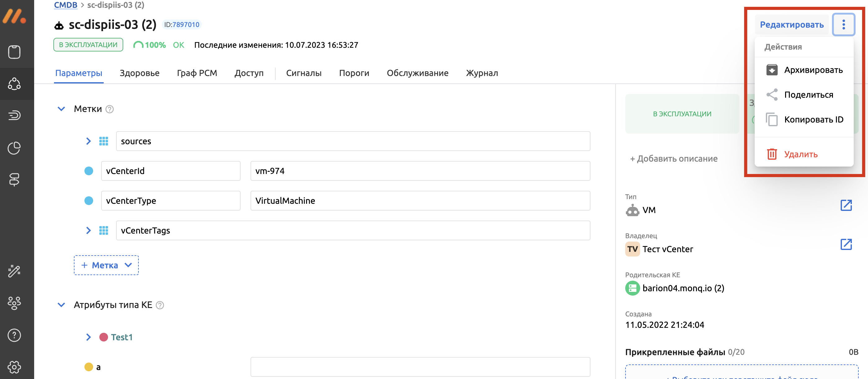868x379 pixels.
Task: Click the orange app logo in sidebar
Action: tap(14, 16)
